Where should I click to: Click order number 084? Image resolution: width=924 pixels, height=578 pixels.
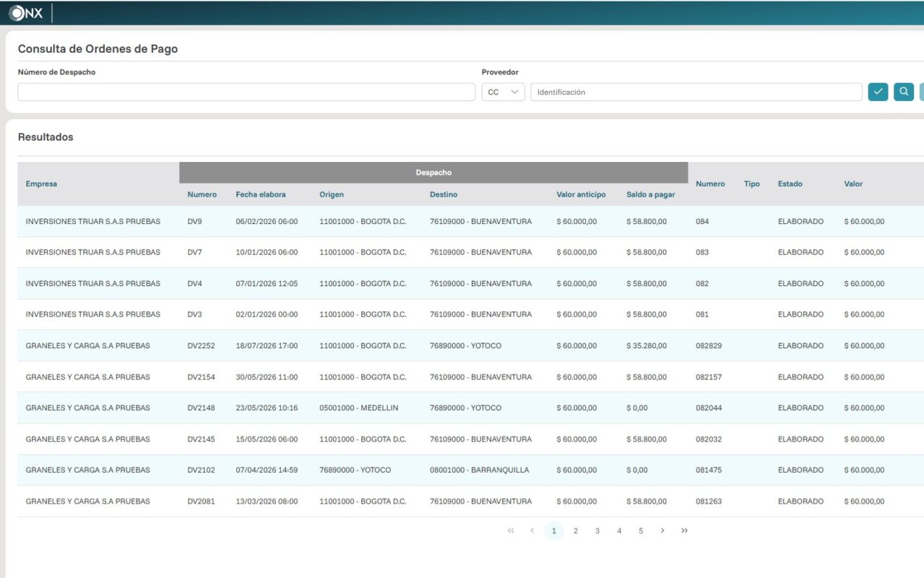click(702, 222)
